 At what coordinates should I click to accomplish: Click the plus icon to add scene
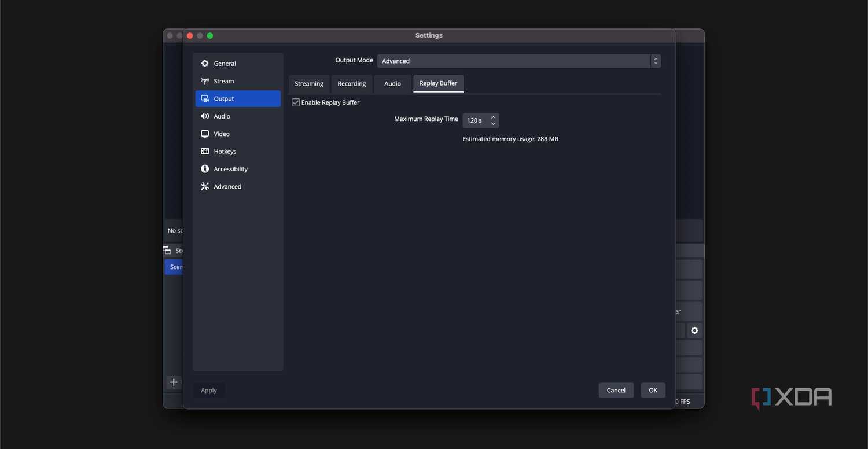(174, 382)
